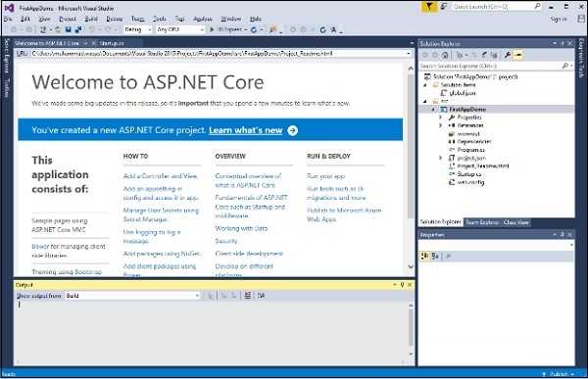Switch to the Team Explorer tab

coord(482,222)
